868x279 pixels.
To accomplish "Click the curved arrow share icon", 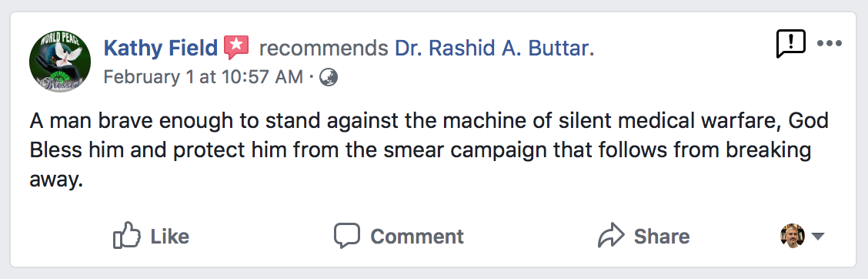I will pos(611,235).
